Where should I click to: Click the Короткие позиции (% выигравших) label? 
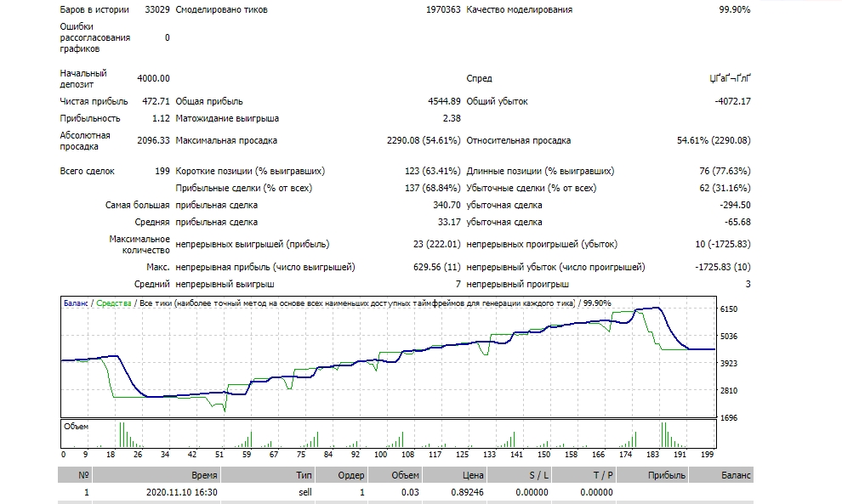(250, 171)
